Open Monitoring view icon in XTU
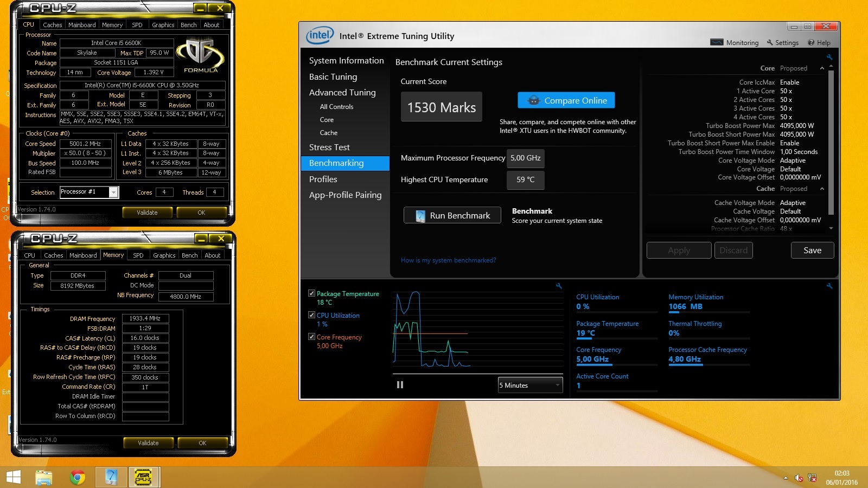 point(717,42)
